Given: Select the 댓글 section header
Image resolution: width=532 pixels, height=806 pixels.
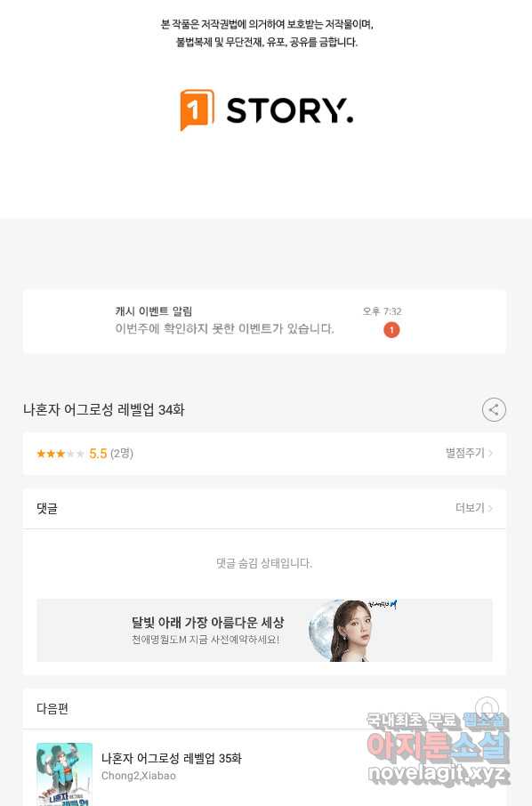Looking at the screenshot, I should click(47, 508).
